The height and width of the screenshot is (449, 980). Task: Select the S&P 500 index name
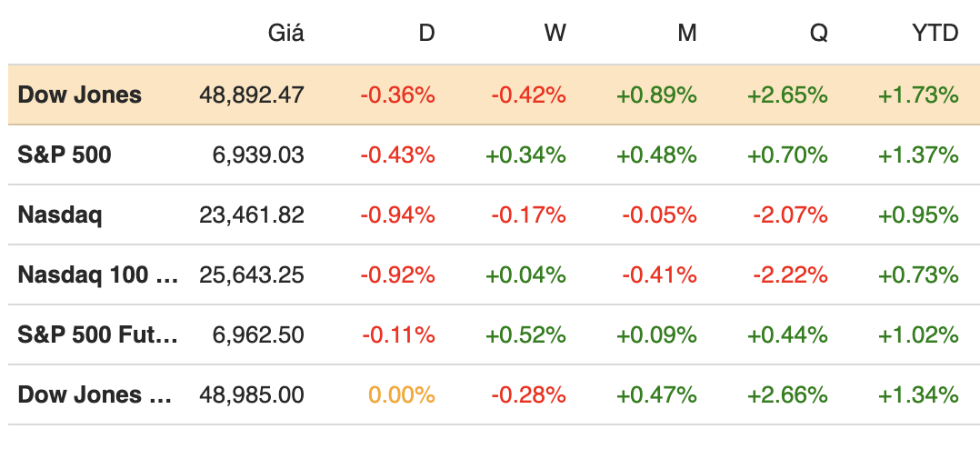coord(65,155)
